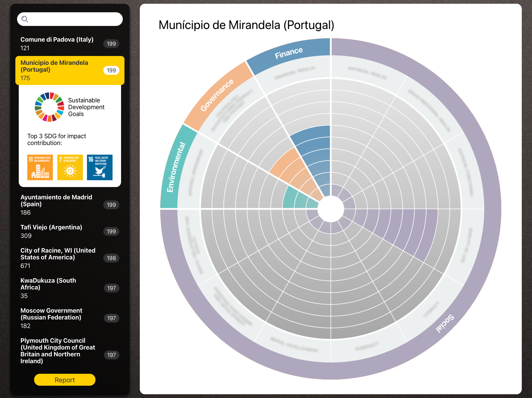Click the 197 badge for KwaDukuza
This screenshot has width=532, height=398.
(111, 288)
